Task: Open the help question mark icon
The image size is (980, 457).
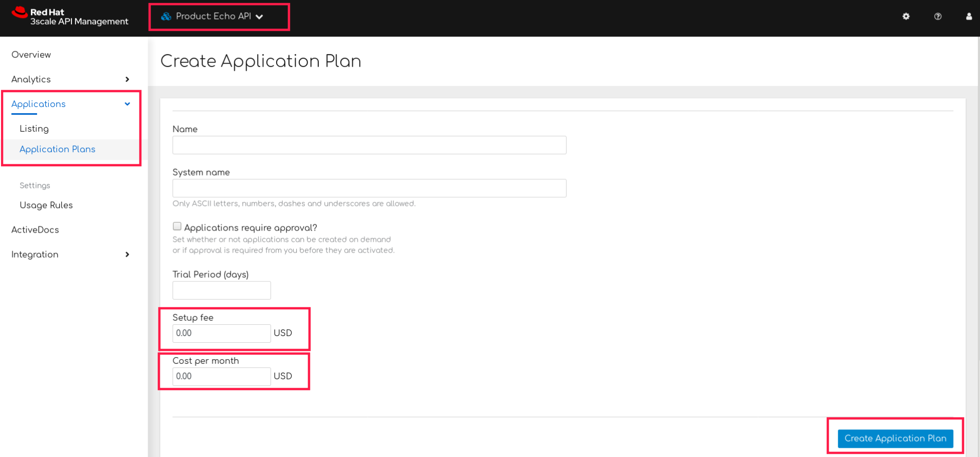Action: (x=938, y=16)
